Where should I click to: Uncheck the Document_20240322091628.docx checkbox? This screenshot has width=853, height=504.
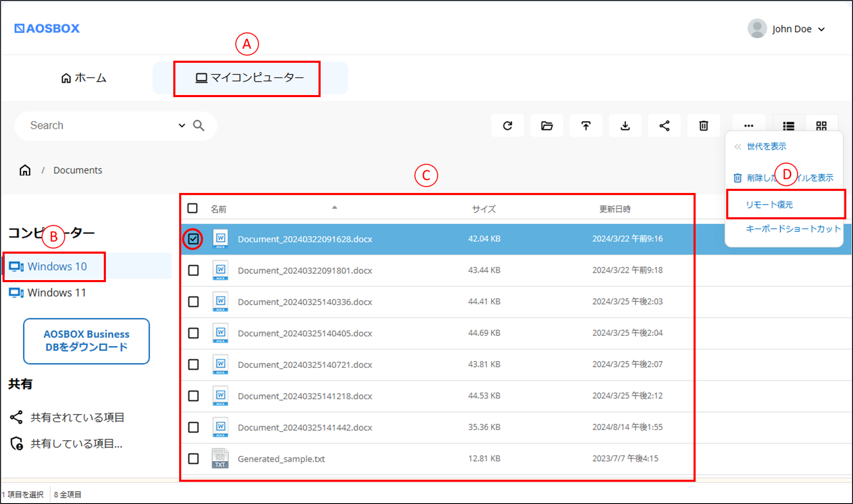pyautogui.click(x=193, y=239)
